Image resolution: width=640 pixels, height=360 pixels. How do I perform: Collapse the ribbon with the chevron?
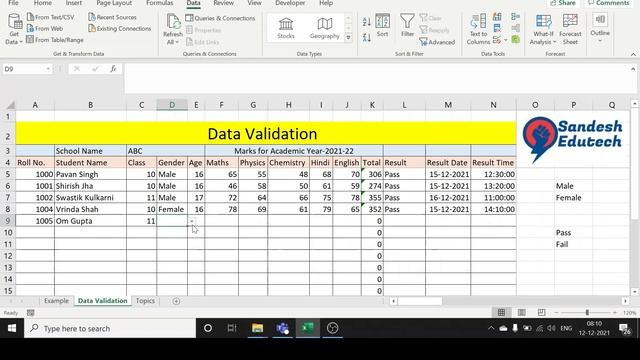point(633,54)
